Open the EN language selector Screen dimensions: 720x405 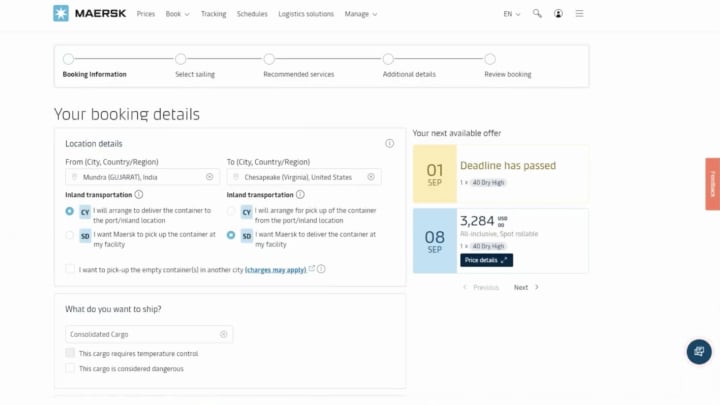click(511, 14)
